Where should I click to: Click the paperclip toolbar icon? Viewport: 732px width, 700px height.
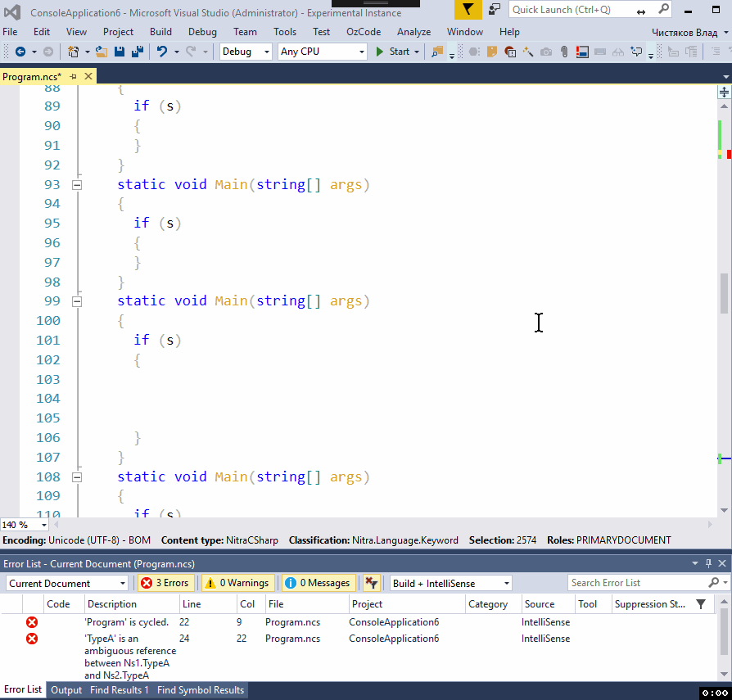tap(564, 52)
